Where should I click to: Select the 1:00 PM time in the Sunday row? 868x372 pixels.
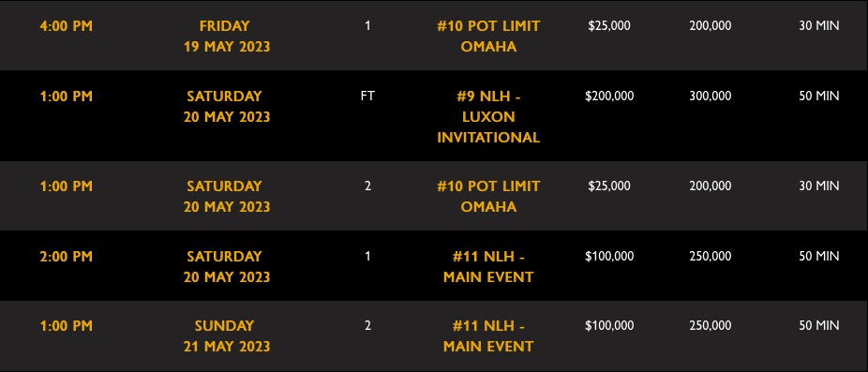click(66, 327)
